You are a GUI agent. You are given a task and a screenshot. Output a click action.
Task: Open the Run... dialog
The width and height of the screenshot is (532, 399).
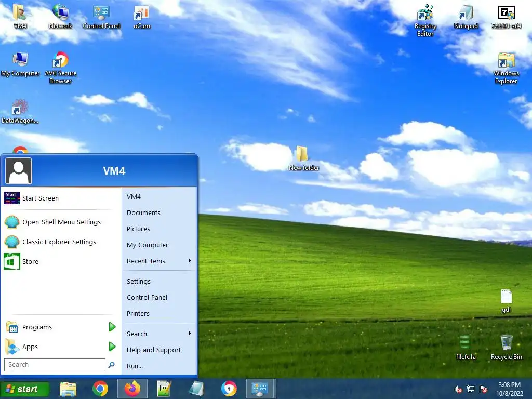pyautogui.click(x=159, y=366)
